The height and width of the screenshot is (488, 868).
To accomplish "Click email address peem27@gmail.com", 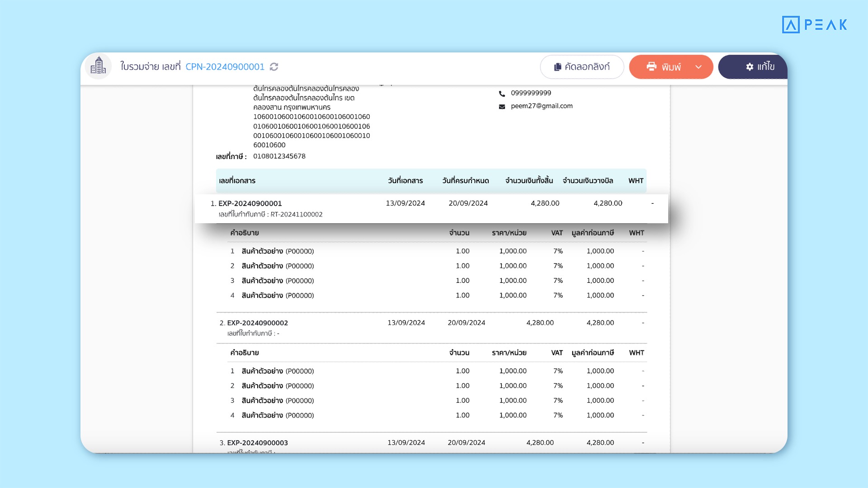I will point(542,106).
